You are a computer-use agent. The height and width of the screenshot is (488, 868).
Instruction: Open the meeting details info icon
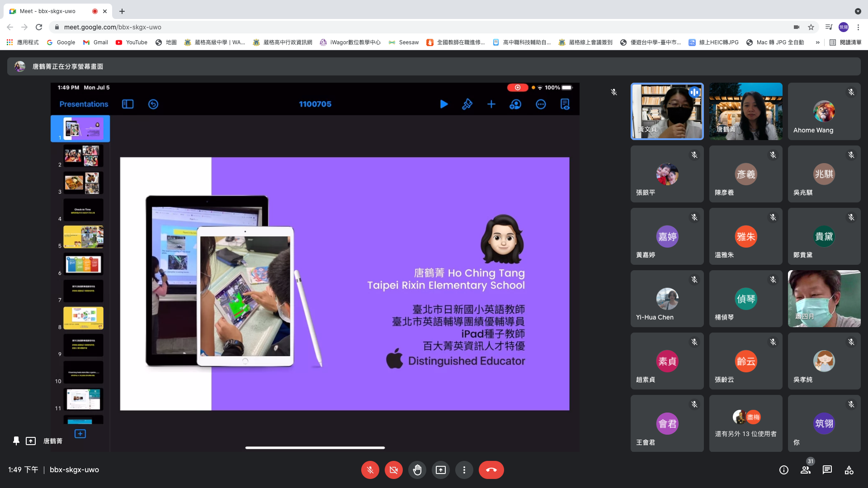[x=784, y=470]
